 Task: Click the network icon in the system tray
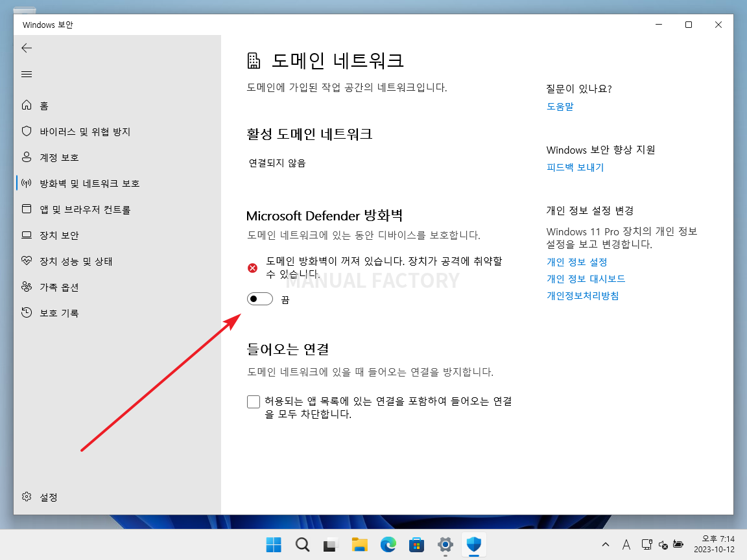coord(646,544)
